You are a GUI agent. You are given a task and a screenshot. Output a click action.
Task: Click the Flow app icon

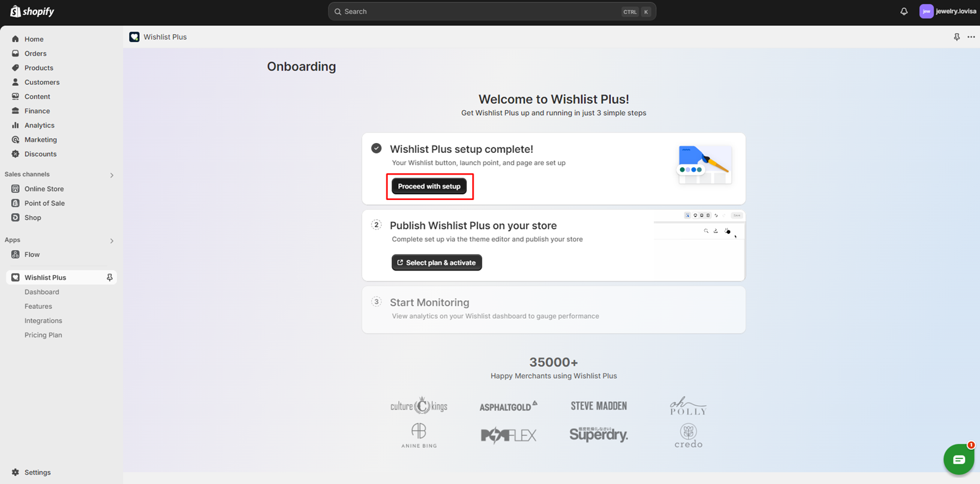(15, 254)
